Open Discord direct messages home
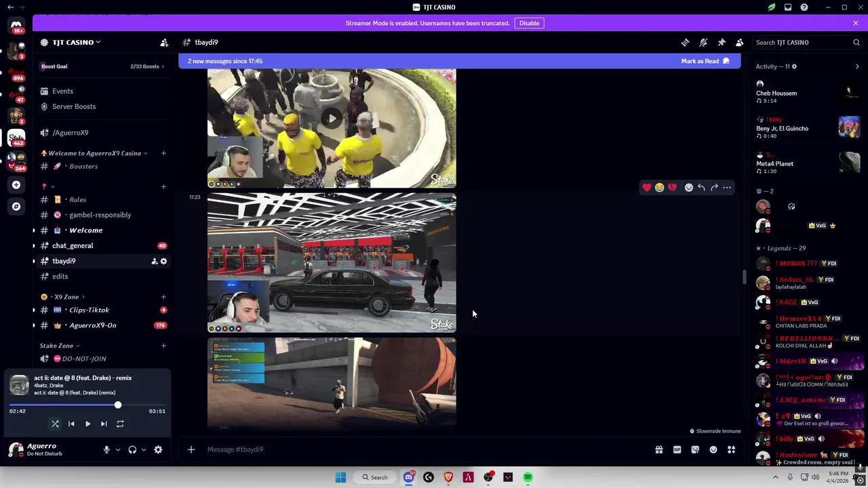 click(x=16, y=26)
